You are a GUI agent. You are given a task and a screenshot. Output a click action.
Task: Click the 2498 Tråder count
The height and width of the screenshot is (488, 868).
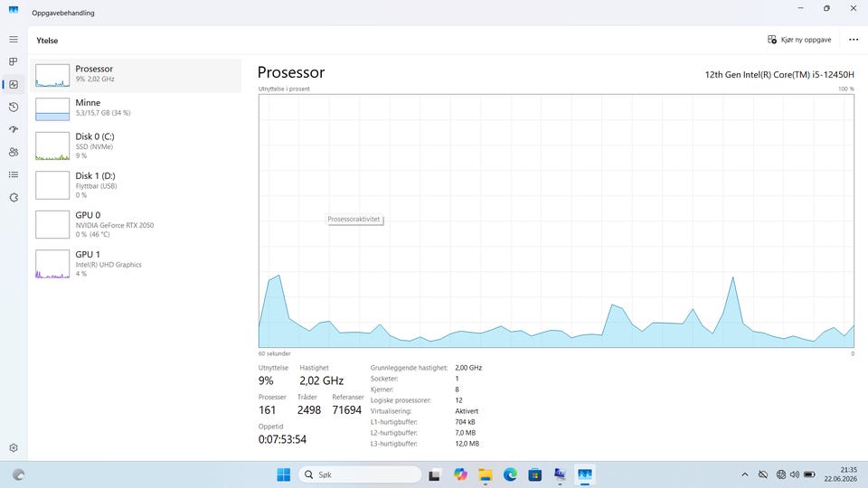pos(309,410)
